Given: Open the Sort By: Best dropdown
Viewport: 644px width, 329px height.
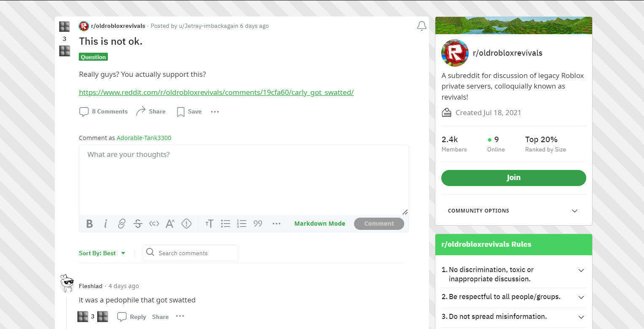Looking at the screenshot, I should [102, 253].
